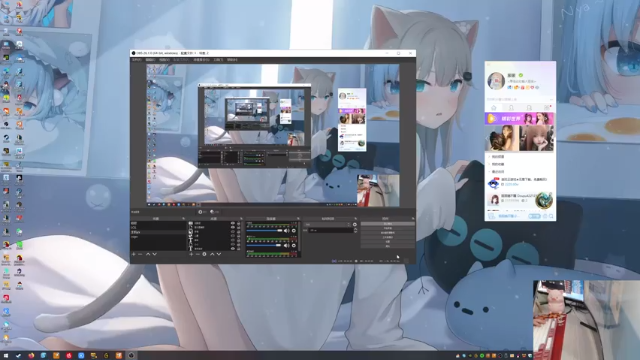Open contacts tab in chat panel
This screenshot has width=640, height=360.
(511, 108)
